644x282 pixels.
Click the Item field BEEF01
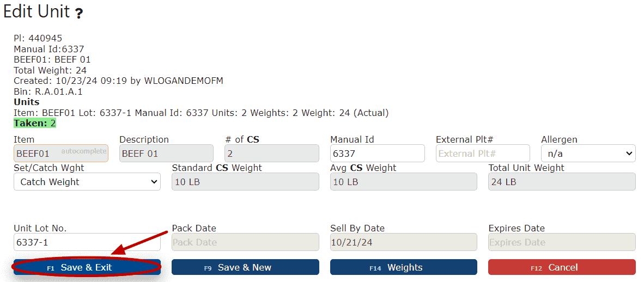click(x=61, y=154)
